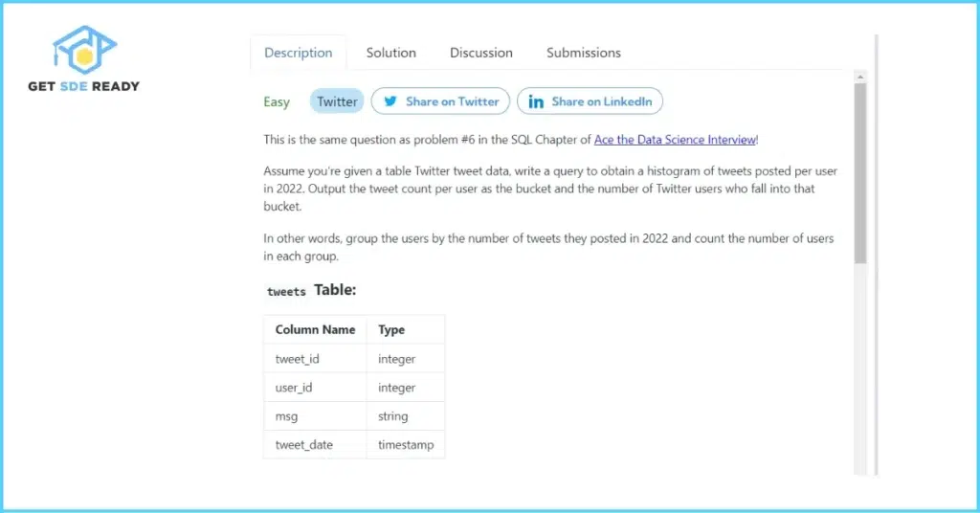
Task: Select the tweet_date cell
Action: coord(315,445)
